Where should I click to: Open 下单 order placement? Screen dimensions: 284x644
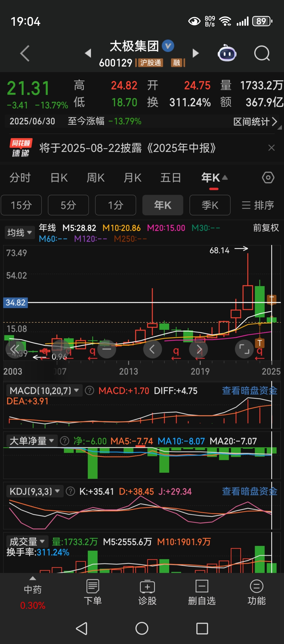click(93, 592)
